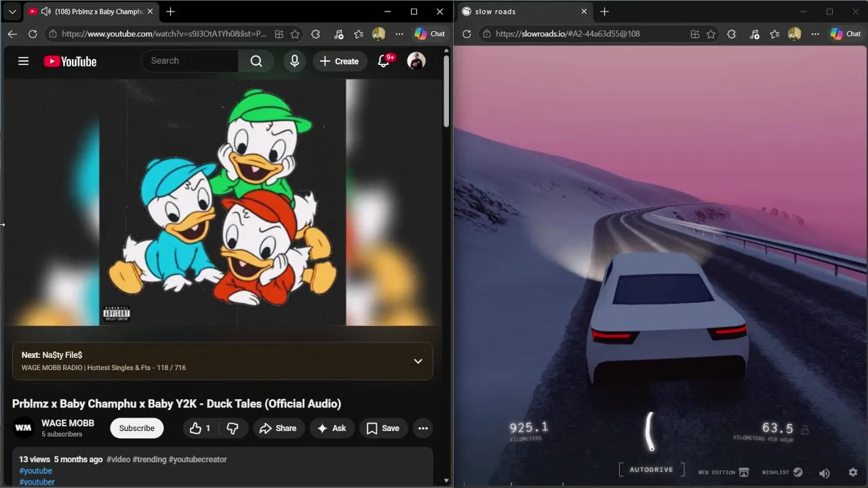Open Copilot Chat in slow roads window

846,34
